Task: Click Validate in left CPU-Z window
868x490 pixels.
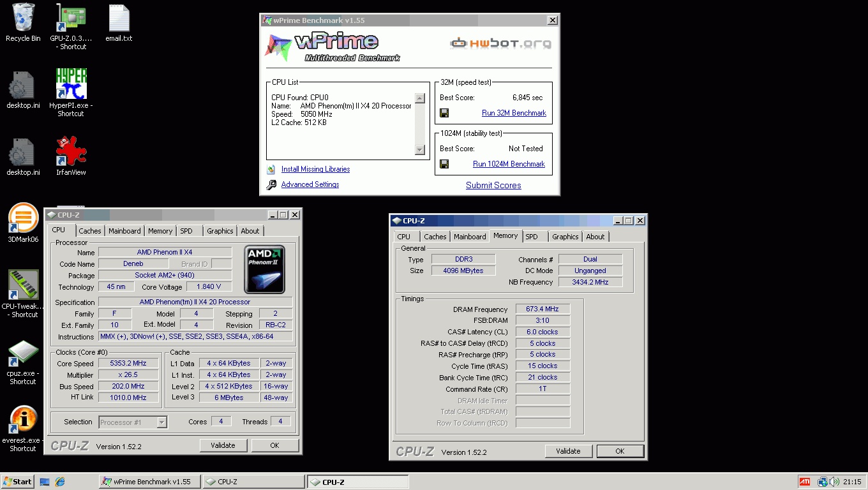Action: pyautogui.click(x=223, y=445)
